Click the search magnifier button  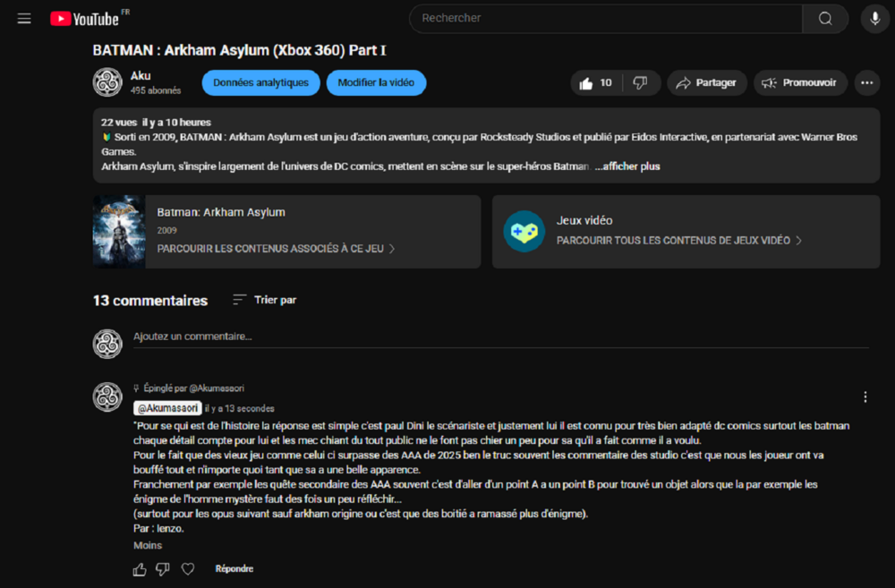(824, 19)
